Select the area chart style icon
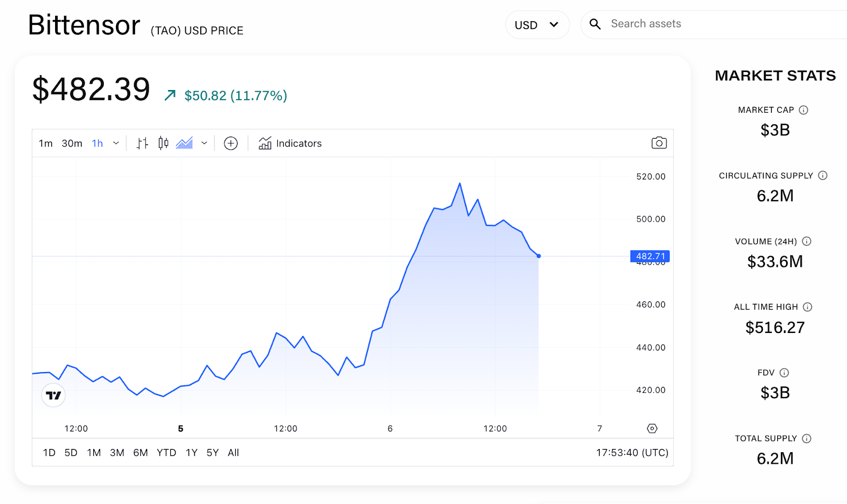Screen dimensions: 847x504 click(184, 143)
